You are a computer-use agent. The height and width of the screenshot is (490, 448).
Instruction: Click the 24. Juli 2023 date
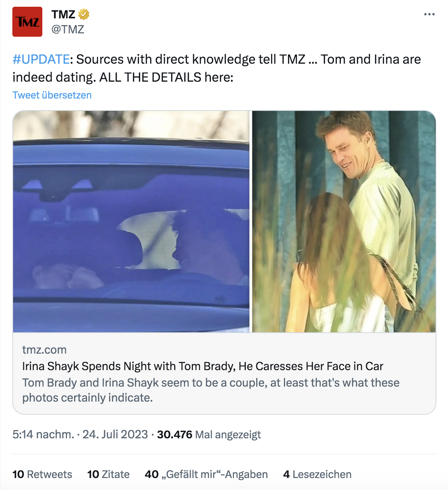click(115, 434)
